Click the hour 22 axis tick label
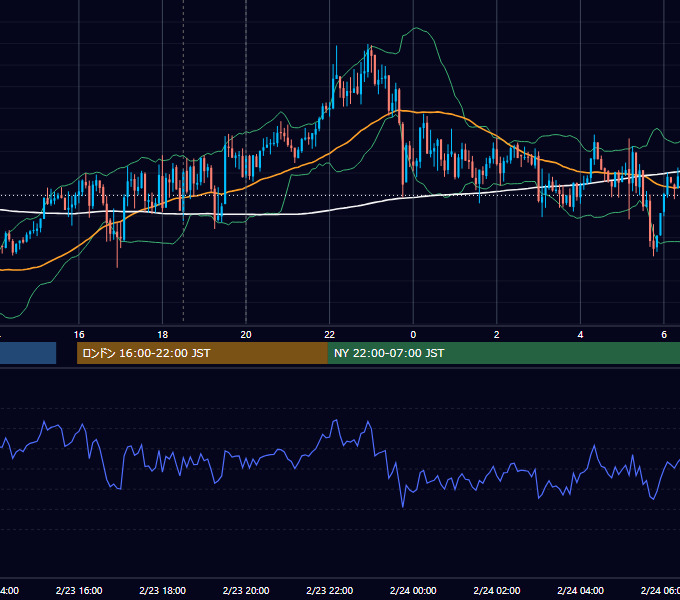Viewport: 680px width, 600px height. click(330, 335)
